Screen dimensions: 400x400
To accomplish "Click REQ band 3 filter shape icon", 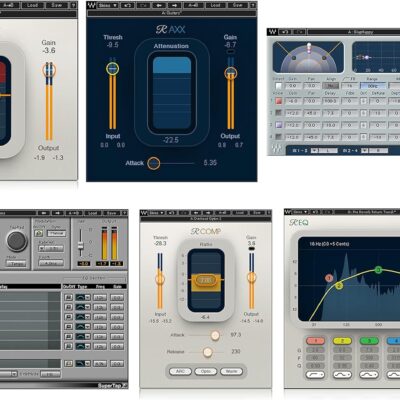I will coord(369,375).
